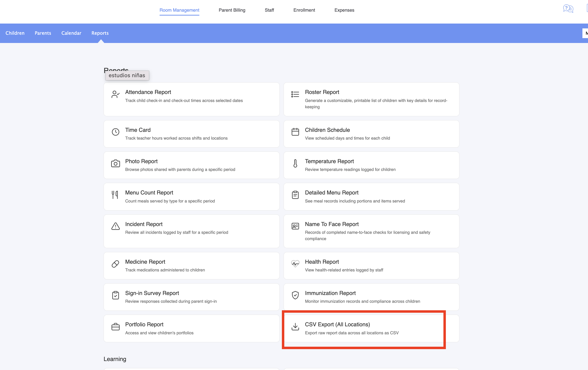Open the Sign-in Survey Report title
This screenshot has width=588, height=370.
pyautogui.click(x=152, y=293)
